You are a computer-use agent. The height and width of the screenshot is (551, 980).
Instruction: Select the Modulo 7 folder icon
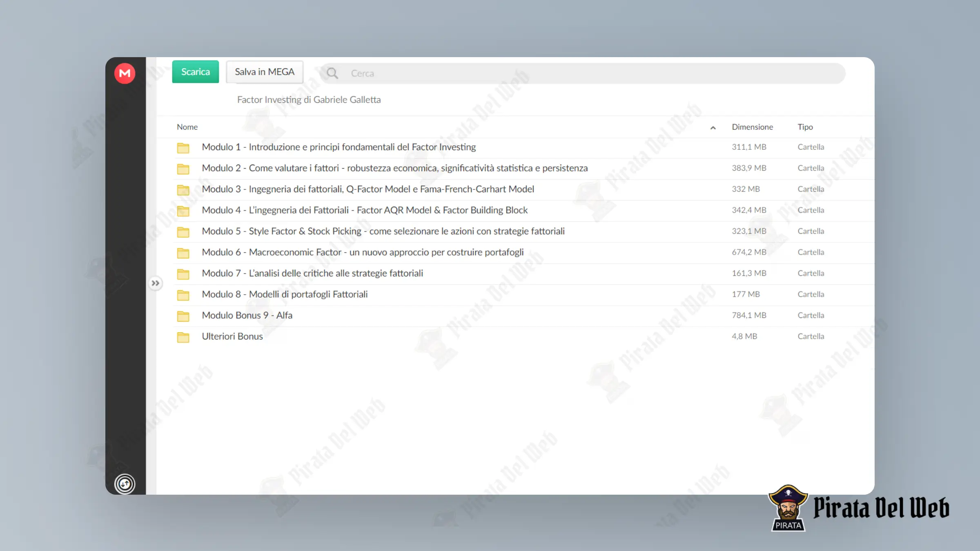point(183,274)
